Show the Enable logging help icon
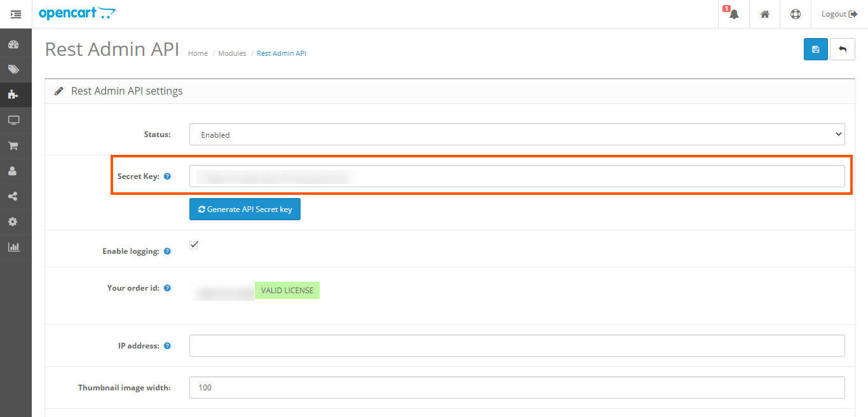Screen dimensions: 868x417 tap(167, 251)
